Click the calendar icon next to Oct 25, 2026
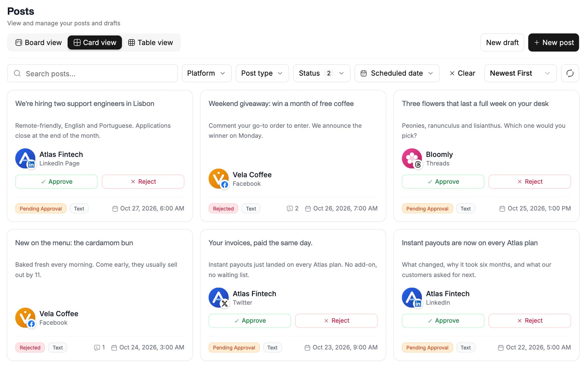588x368 pixels. tap(502, 208)
